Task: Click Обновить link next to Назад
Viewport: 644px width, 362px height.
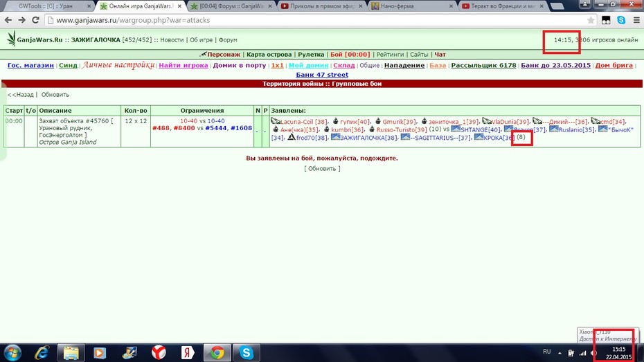Action: click(55, 94)
